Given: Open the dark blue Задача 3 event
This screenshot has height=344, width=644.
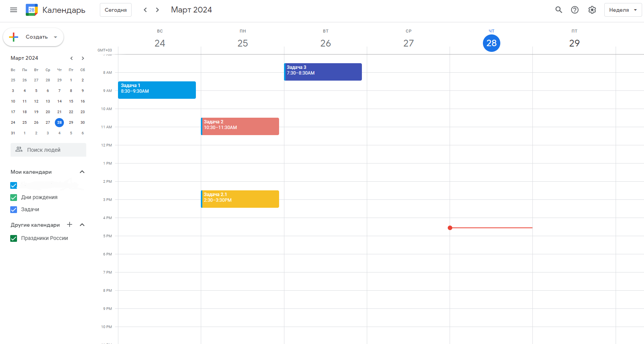Looking at the screenshot, I should pyautogui.click(x=323, y=72).
